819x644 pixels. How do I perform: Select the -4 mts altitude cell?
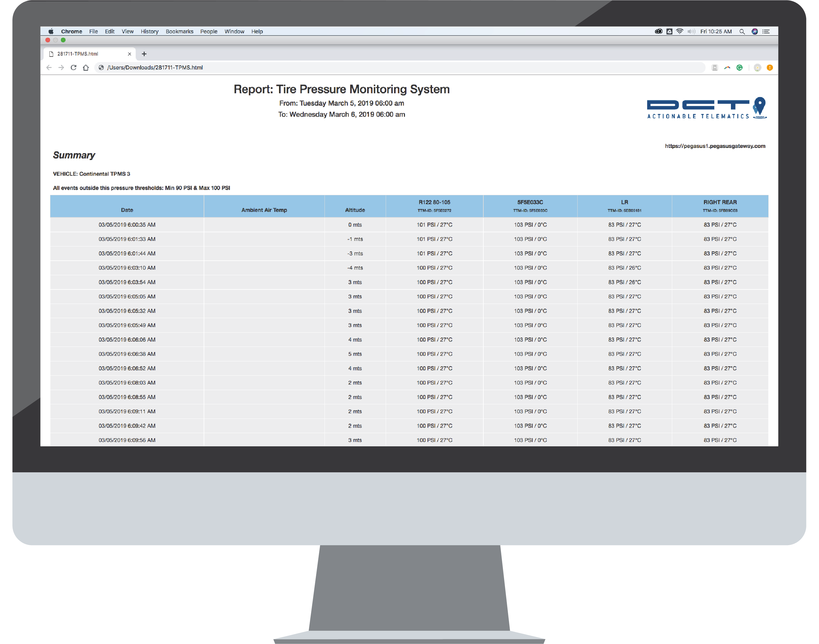[355, 268]
